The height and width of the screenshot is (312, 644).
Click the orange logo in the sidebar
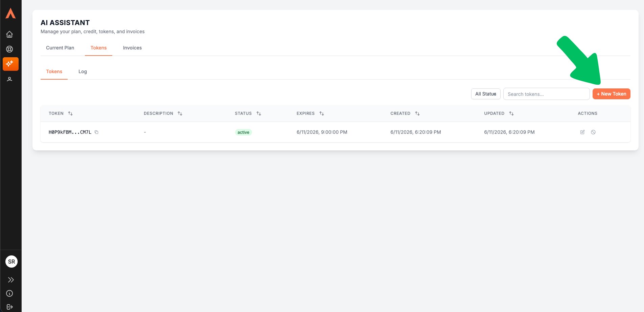pos(10,14)
